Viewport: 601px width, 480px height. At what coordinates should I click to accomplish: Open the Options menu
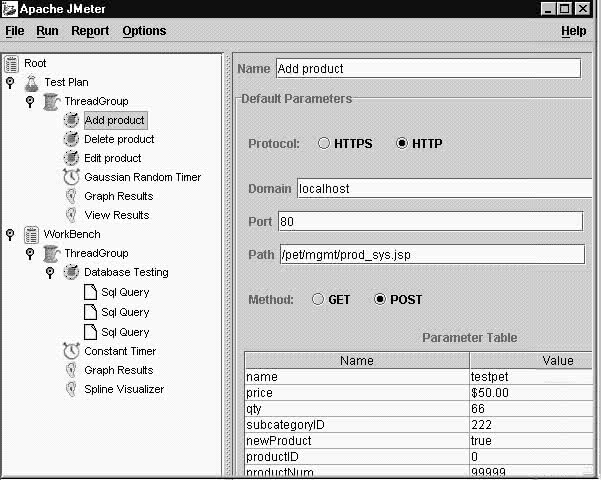coord(144,31)
